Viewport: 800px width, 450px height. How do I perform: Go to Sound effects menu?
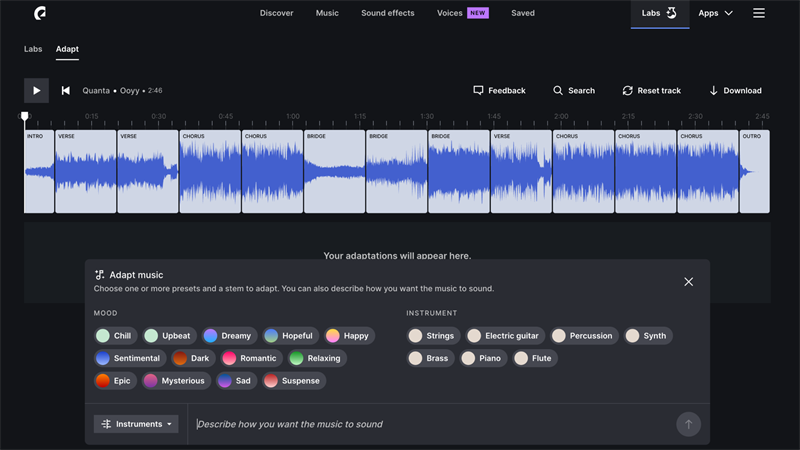point(387,13)
